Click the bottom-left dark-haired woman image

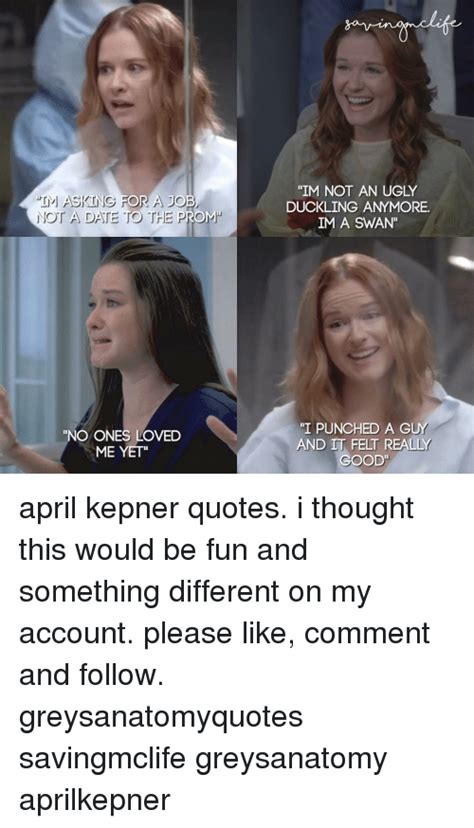pyautogui.click(x=118, y=355)
